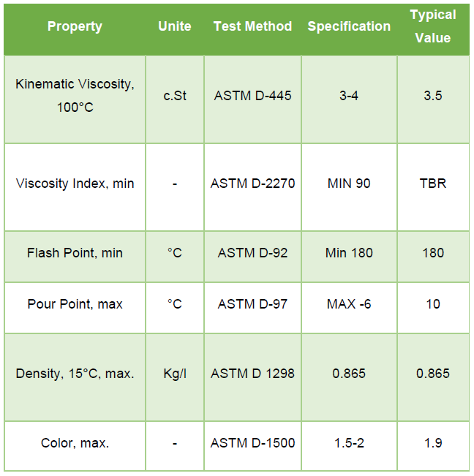Select the Kinematic Viscosity, 100°C cell
The height and width of the screenshot is (476, 474).
[75, 99]
